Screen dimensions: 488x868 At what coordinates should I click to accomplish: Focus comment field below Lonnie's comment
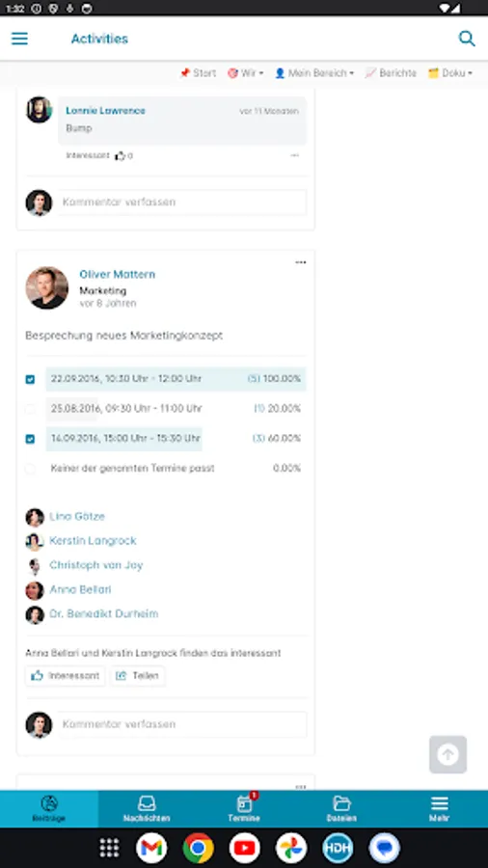(x=182, y=203)
